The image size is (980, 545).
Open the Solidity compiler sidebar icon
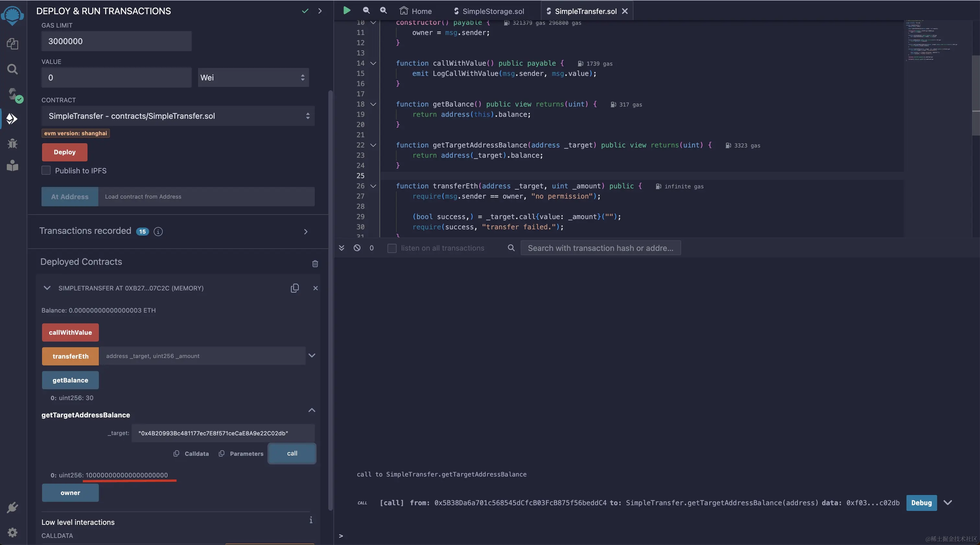click(x=13, y=94)
